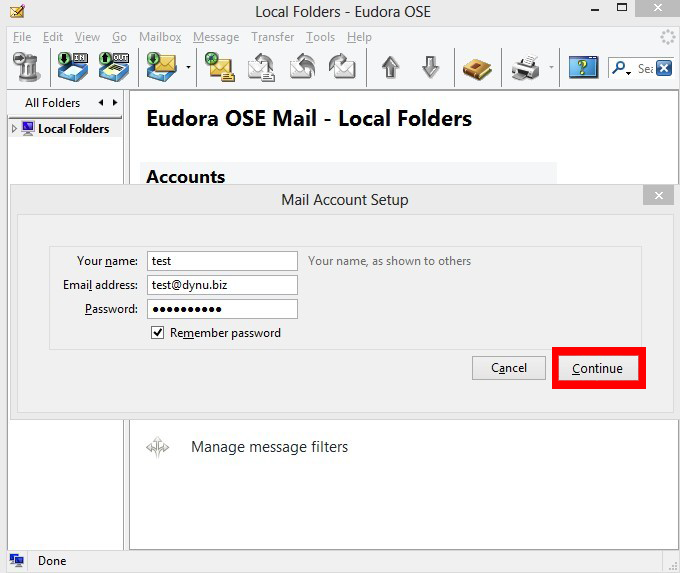The width and height of the screenshot is (680, 573).
Task: Clear the search box with X
Action: tap(664, 68)
